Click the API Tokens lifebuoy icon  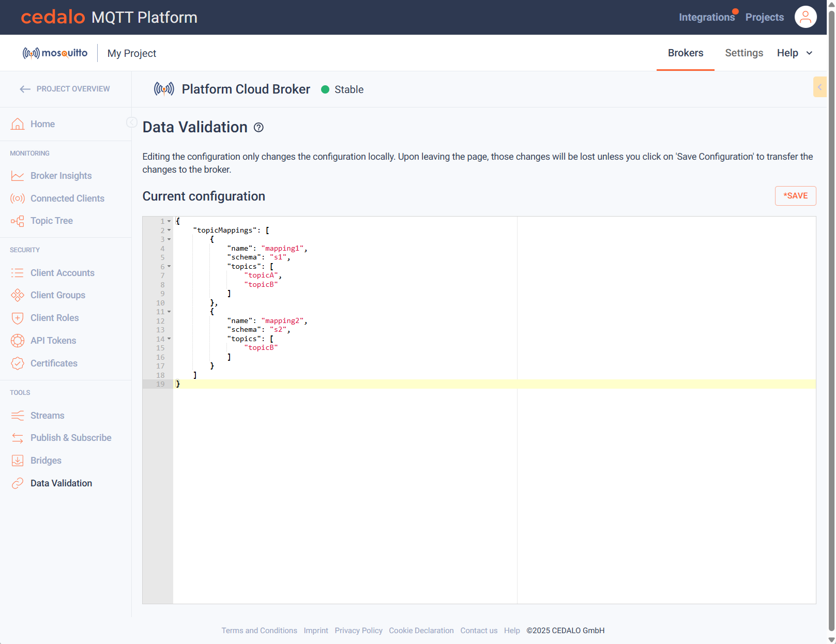[x=18, y=341]
